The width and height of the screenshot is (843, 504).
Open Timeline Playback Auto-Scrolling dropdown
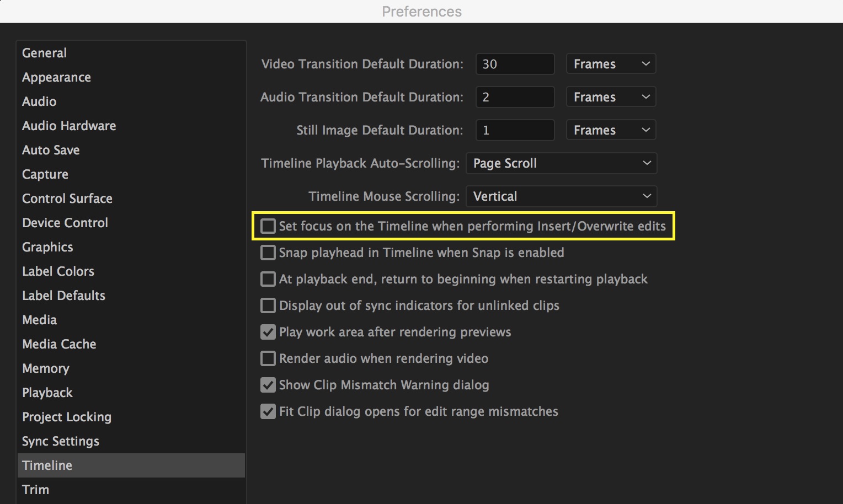tap(562, 163)
